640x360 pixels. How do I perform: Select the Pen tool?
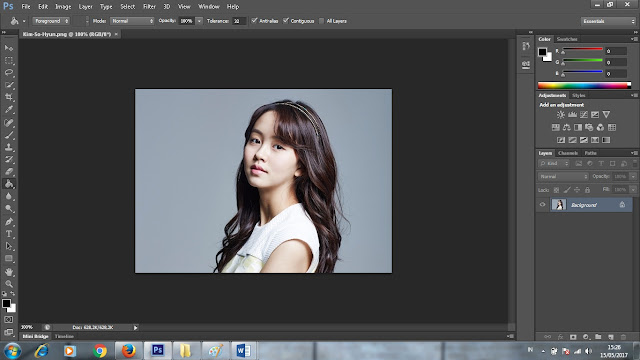[9, 222]
